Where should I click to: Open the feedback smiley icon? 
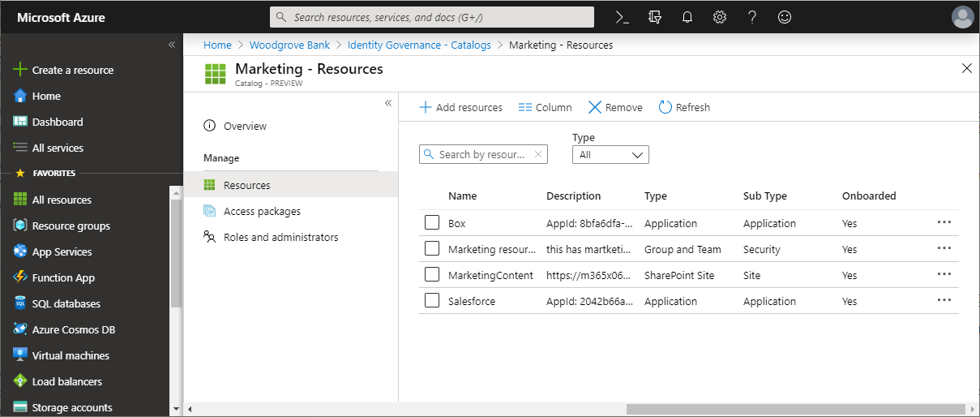pos(784,17)
